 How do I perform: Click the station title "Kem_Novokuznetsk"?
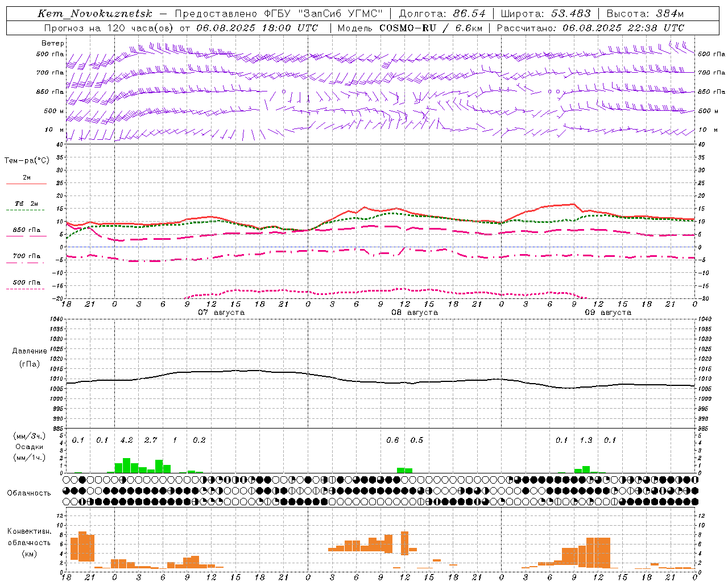(x=95, y=14)
